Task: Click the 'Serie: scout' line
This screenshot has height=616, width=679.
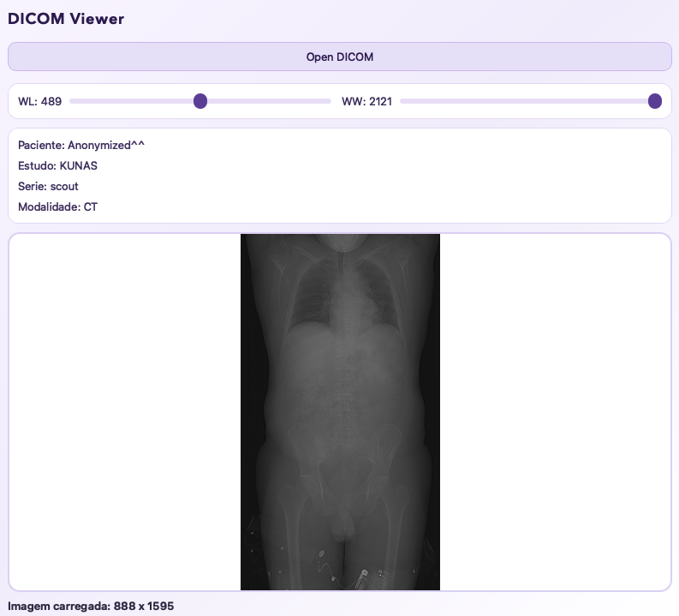Action: [48, 186]
